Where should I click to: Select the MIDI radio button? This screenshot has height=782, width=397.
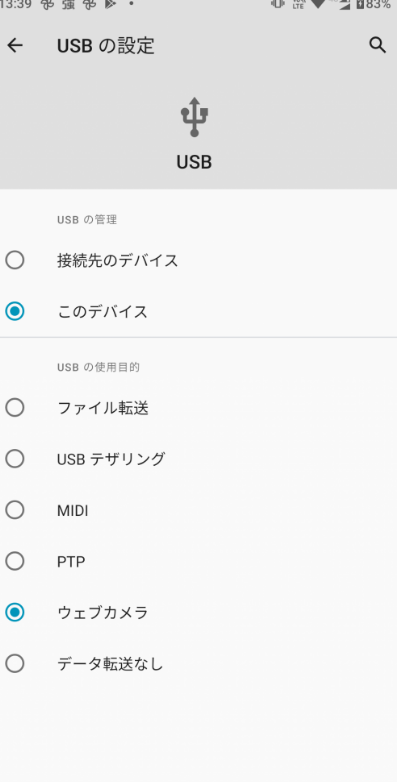[x=14, y=510]
